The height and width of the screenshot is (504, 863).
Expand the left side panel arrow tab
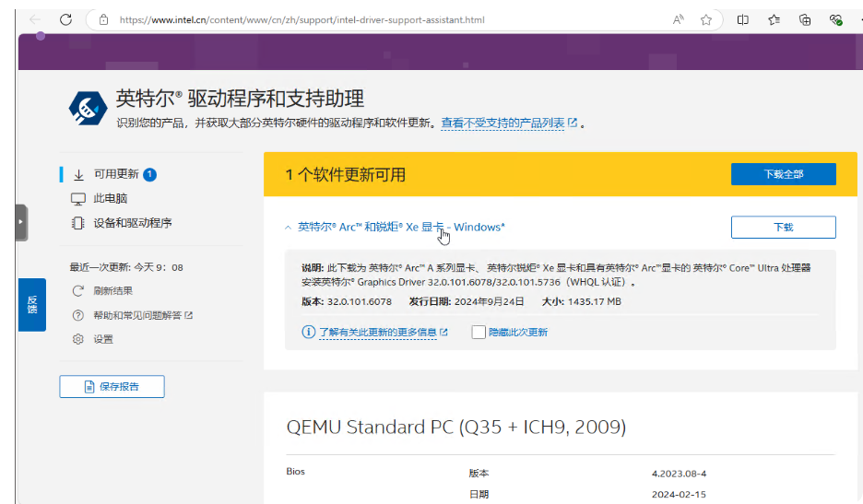(21, 222)
